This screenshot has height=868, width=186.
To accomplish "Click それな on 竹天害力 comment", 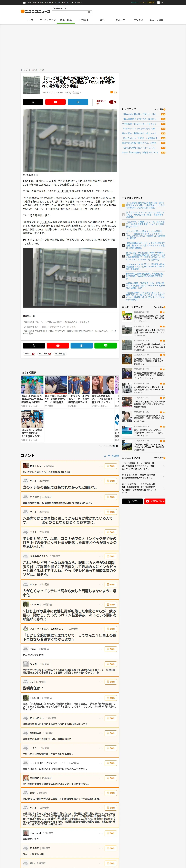I will point(111,497).
